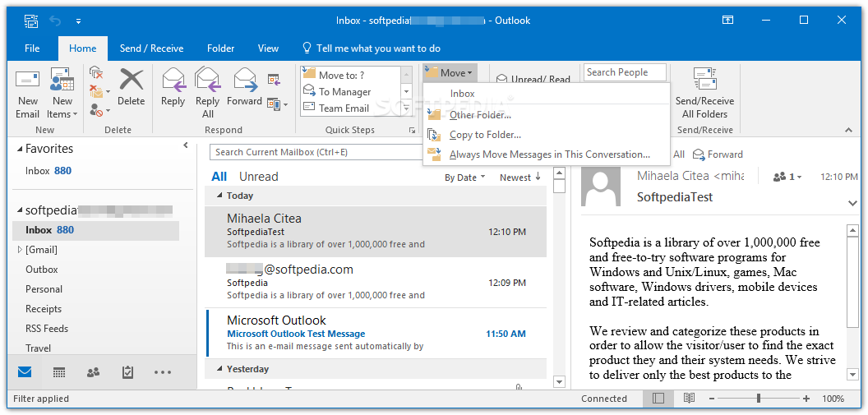The image size is (868, 415).
Task: Forward the message from the ribbon
Action: [244, 87]
